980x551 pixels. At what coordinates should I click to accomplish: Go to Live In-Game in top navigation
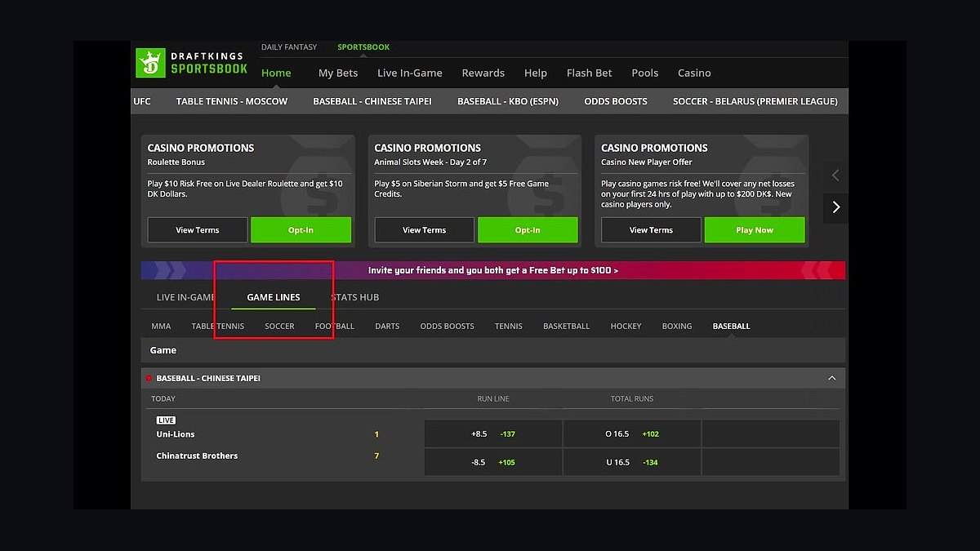pos(410,73)
